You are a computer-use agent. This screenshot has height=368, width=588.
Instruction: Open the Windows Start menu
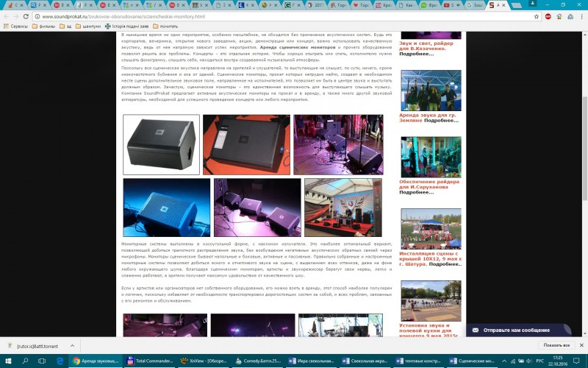point(8,361)
